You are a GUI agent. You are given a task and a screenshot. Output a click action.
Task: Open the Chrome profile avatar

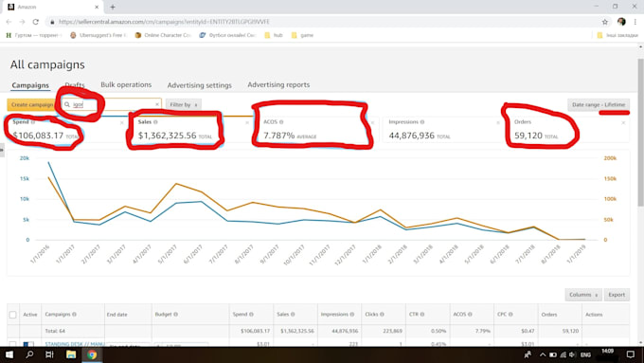[621, 22]
